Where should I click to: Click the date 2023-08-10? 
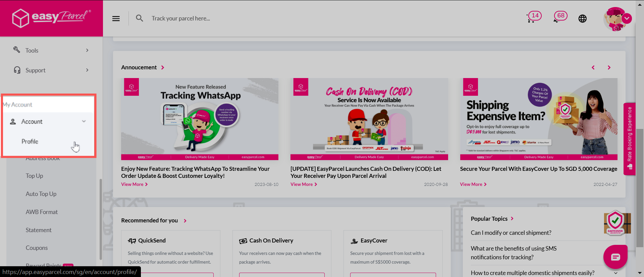point(266,185)
